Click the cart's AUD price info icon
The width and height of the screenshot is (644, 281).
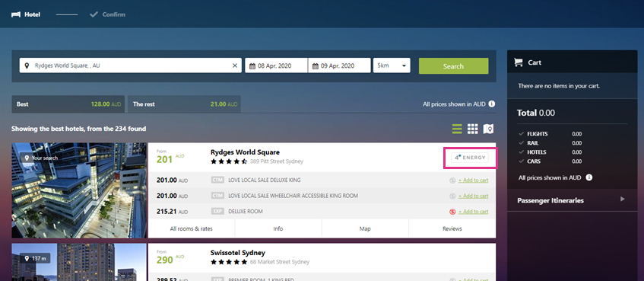click(x=589, y=177)
